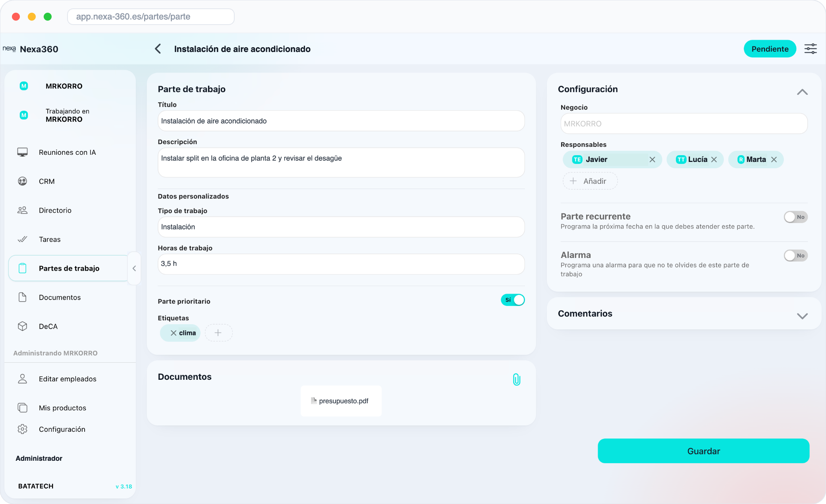
Task: Attach a file with the paperclip icon
Action: point(516,379)
